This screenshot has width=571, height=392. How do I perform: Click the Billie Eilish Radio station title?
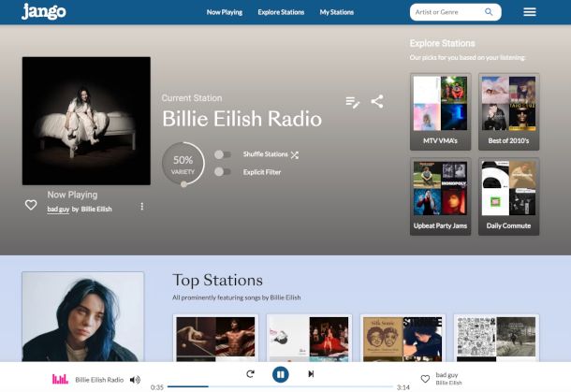coord(242,119)
